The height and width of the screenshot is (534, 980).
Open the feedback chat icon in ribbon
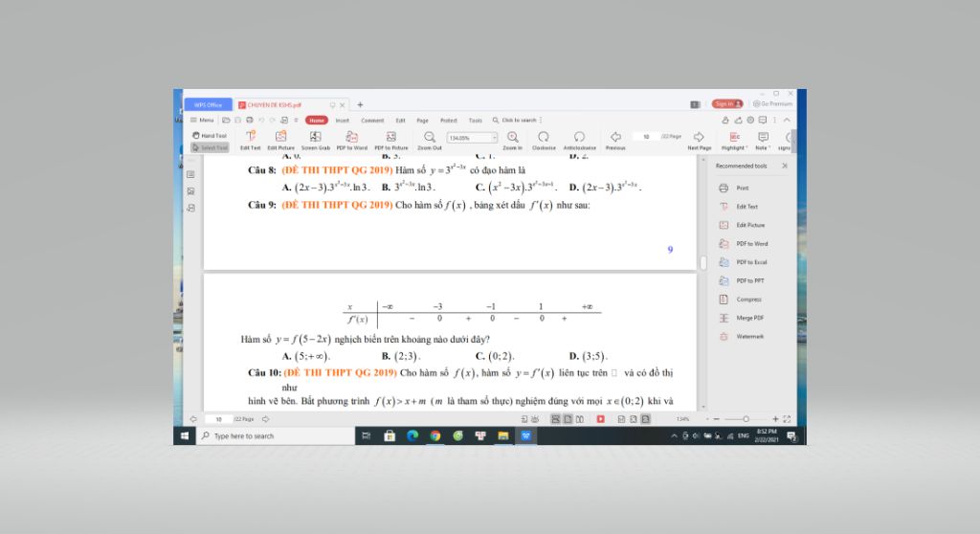[x=763, y=120]
